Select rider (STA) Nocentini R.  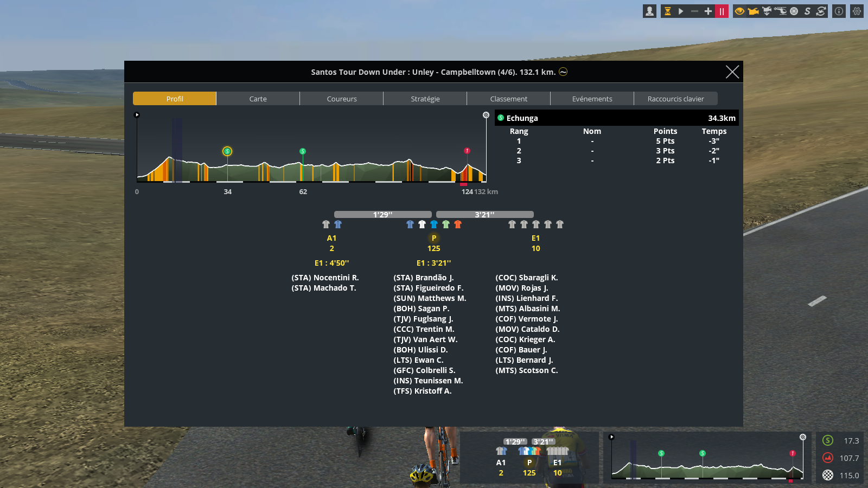pyautogui.click(x=325, y=278)
